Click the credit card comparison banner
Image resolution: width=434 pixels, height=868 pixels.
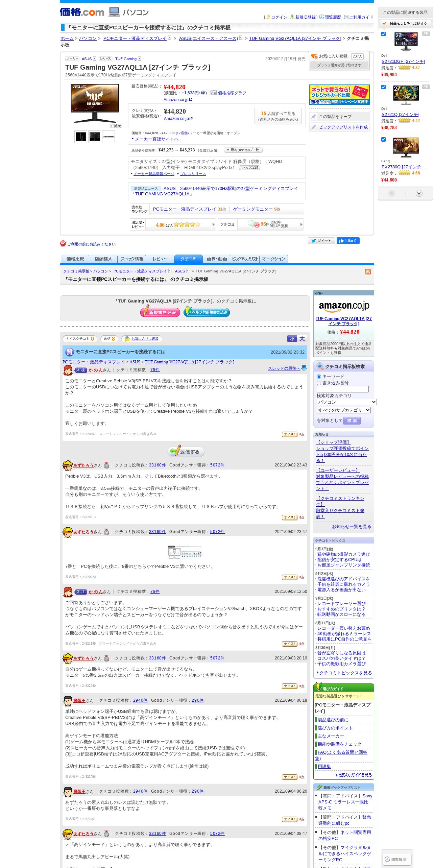tap(339, 95)
